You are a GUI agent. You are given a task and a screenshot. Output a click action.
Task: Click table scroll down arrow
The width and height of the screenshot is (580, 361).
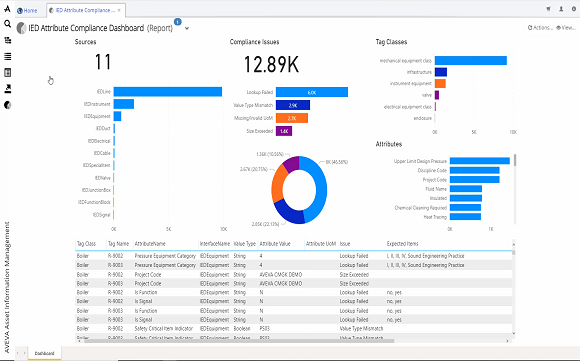tap(514, 333)
